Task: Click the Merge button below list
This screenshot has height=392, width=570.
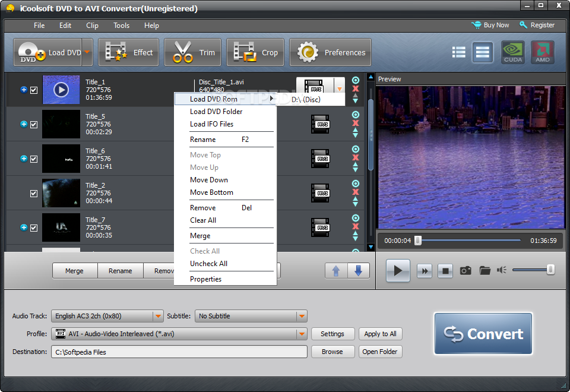Action: (75, 271)
